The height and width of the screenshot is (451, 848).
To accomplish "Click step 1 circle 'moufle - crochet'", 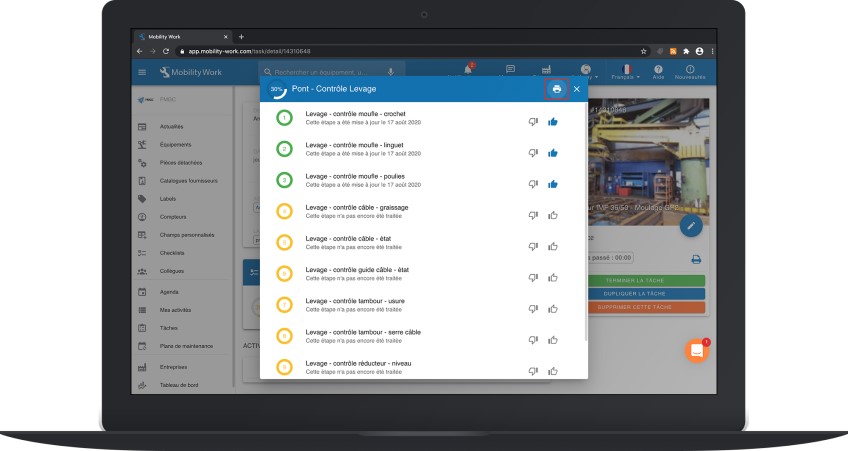I will (284, 117).
